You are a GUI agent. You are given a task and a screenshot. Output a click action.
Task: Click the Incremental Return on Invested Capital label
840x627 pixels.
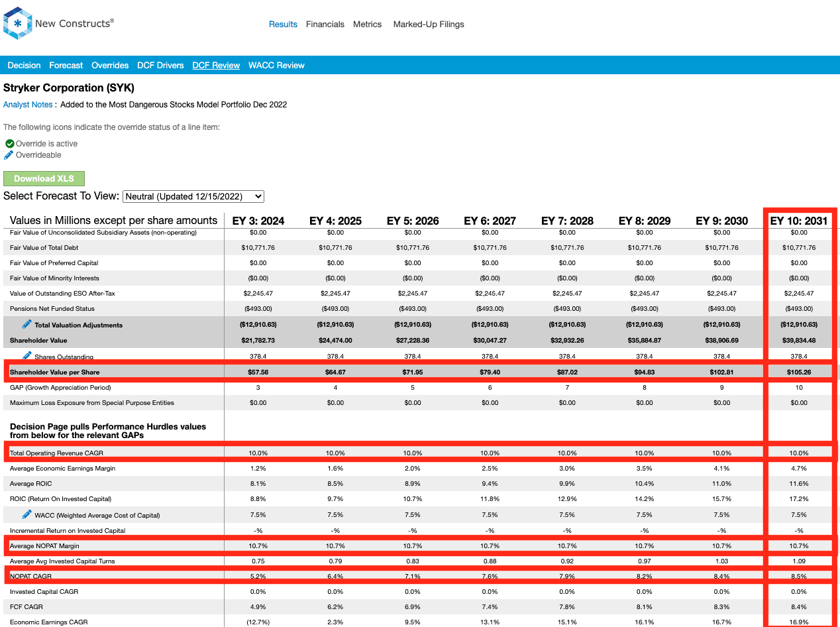click(x=68, y=530)
